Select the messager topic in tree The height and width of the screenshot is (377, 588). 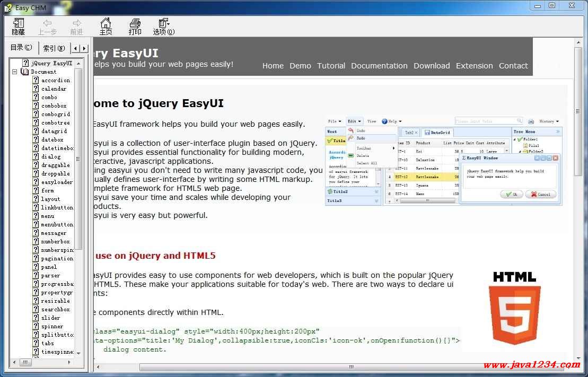tap(54, 233)
